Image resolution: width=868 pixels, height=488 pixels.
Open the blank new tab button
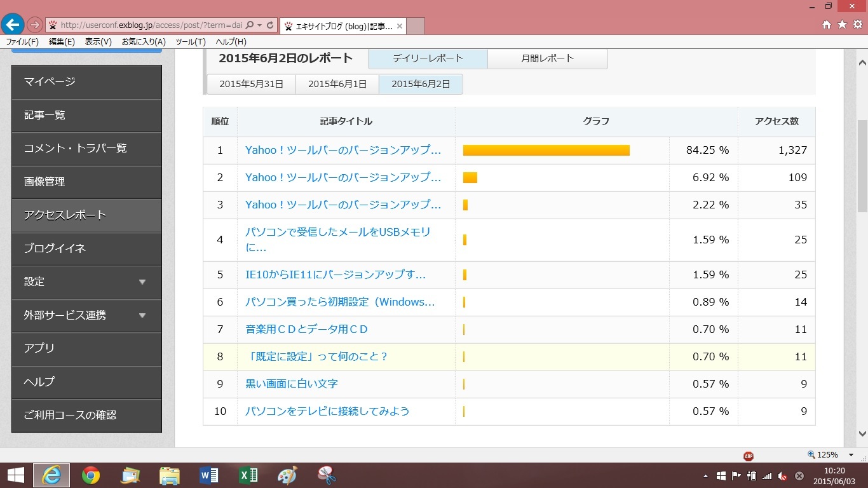(x=415, y=26)
